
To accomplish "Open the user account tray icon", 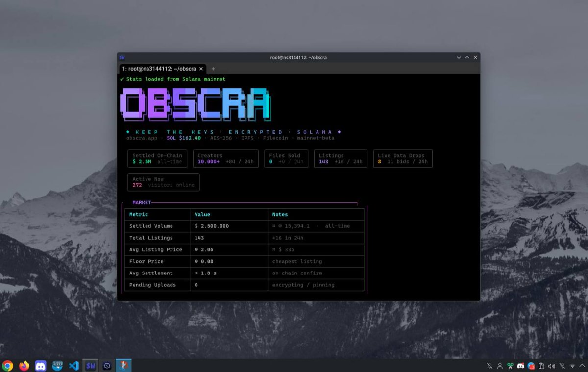I will point(500,366).
